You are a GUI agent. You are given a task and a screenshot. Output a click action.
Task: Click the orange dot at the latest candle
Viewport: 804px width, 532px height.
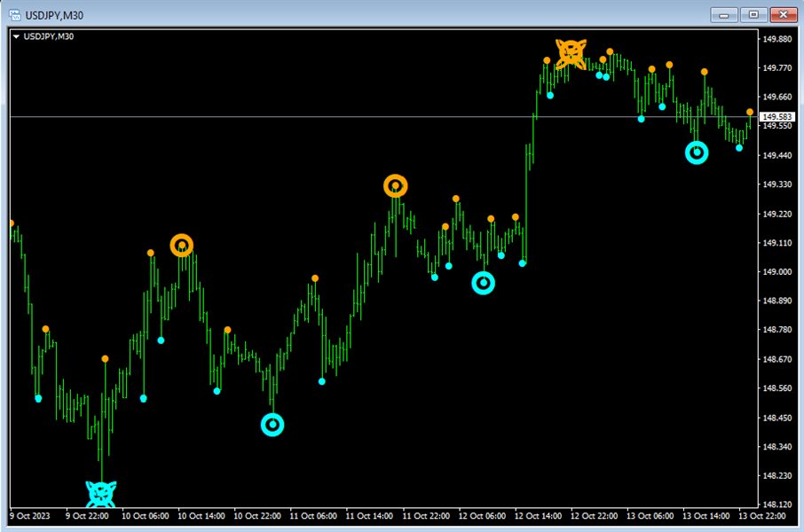750,112
